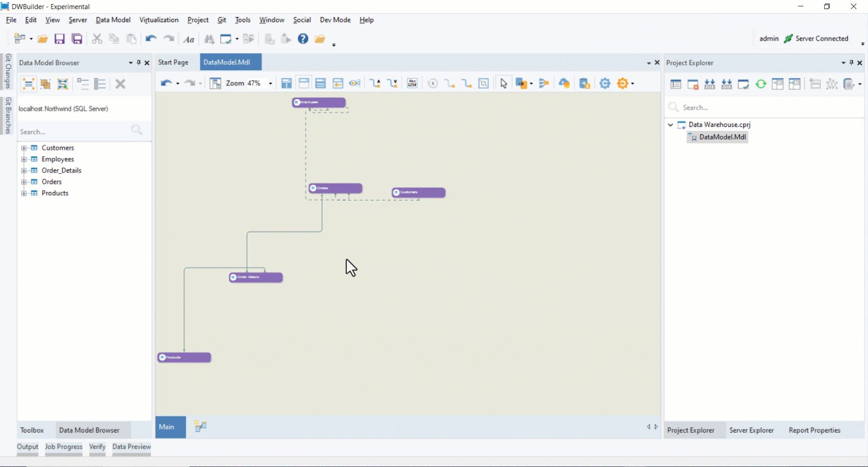Select the pointer cursor tool in diagram toolbar
Viewport: 868px width, 467px height.
pyautogui.click(x=503, y=83)
